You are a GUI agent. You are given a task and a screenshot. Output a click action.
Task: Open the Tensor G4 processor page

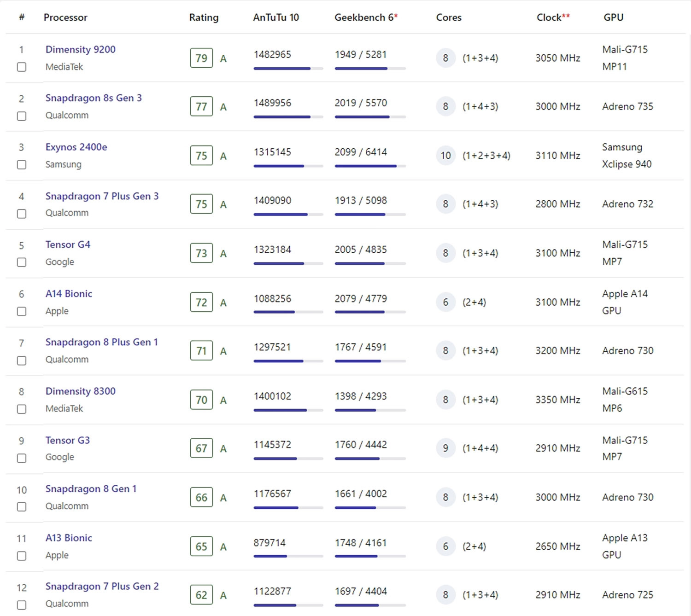(68, 244)
